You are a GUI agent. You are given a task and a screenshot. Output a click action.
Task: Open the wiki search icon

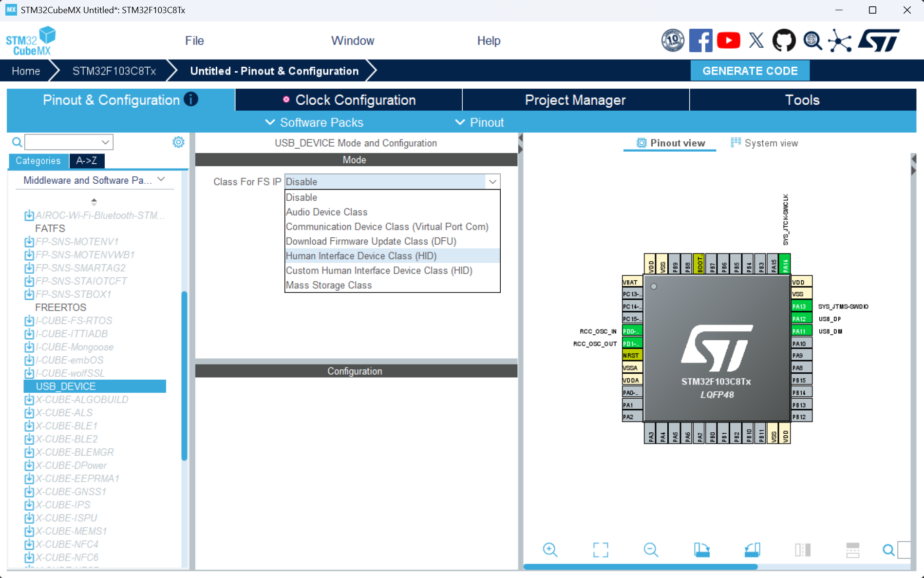(812, 40)
